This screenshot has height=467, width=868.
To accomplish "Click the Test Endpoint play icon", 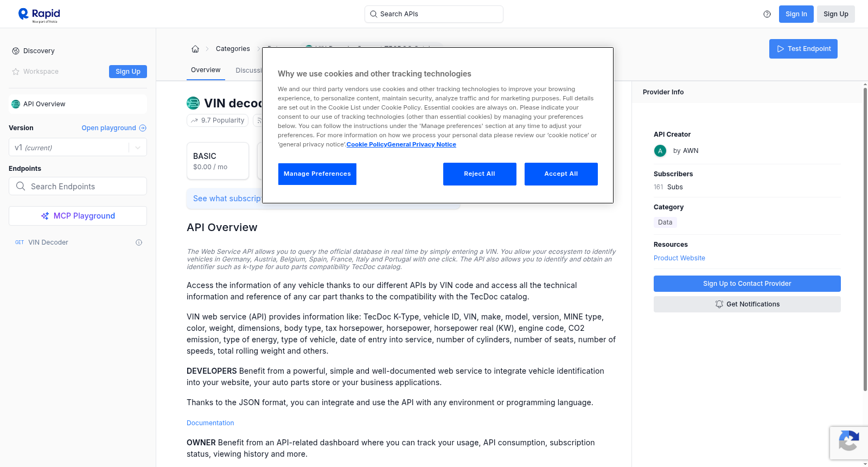I will click(x=781, y=49).
